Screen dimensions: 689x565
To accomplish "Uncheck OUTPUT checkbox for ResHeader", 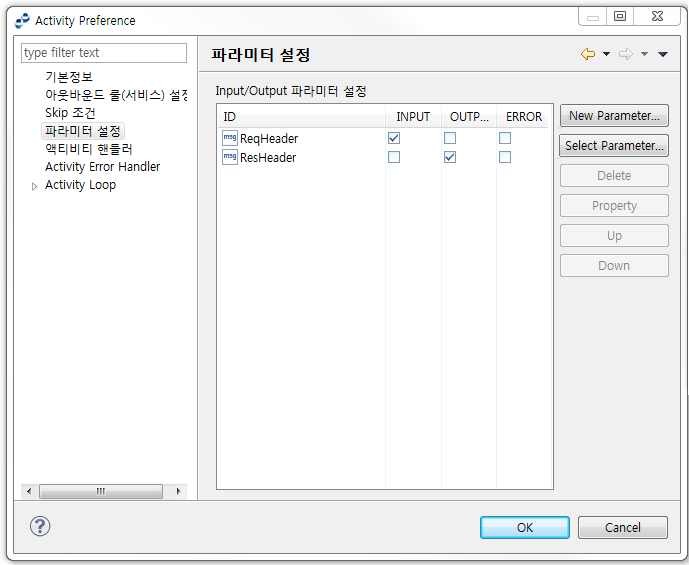I will point(450,157).
